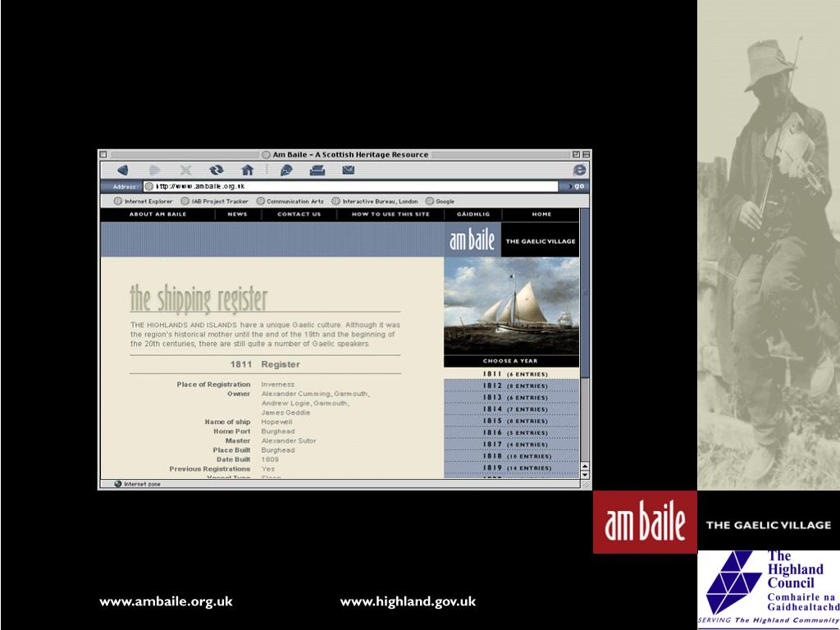Select year 1813 (6 entries)
The height and width of the screenshot is (630, 840).
pyautogui.click(x=512, y=398)
